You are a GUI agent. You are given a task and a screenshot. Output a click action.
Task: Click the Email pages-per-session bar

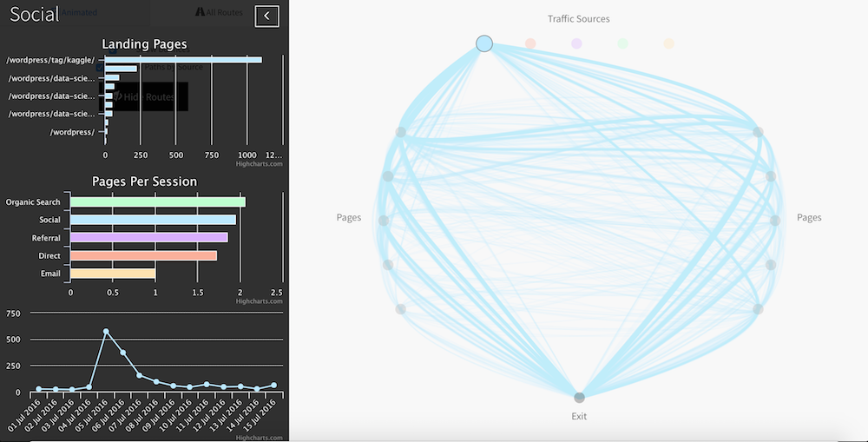click(113, 273)
